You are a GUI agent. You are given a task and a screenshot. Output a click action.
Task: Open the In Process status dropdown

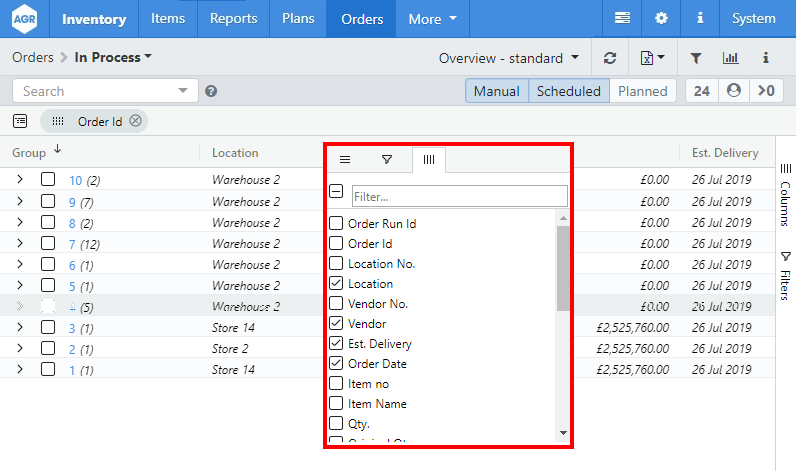[x=113, y=57]
